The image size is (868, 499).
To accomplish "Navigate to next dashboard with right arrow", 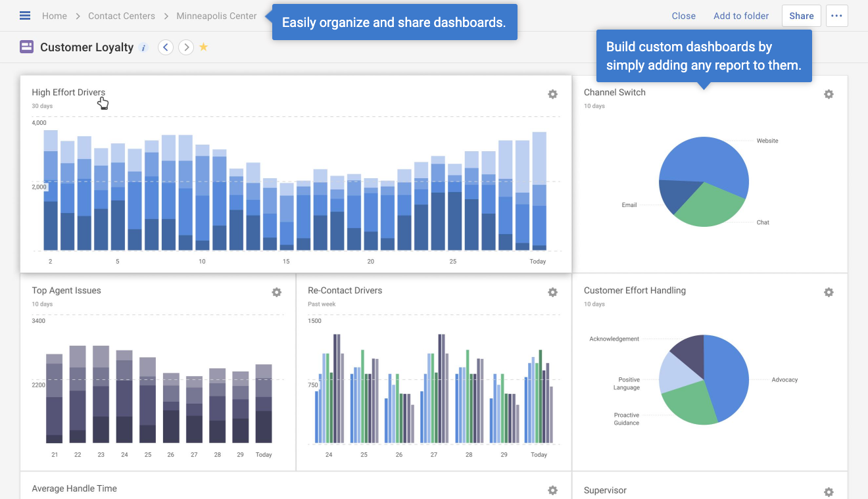I will click(x=186, y=47).
